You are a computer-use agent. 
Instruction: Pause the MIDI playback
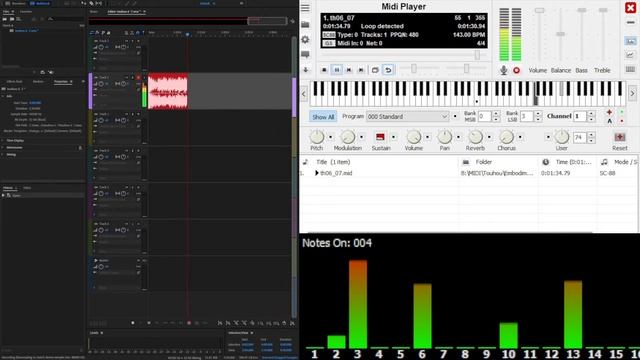click(x=337, y=70)
